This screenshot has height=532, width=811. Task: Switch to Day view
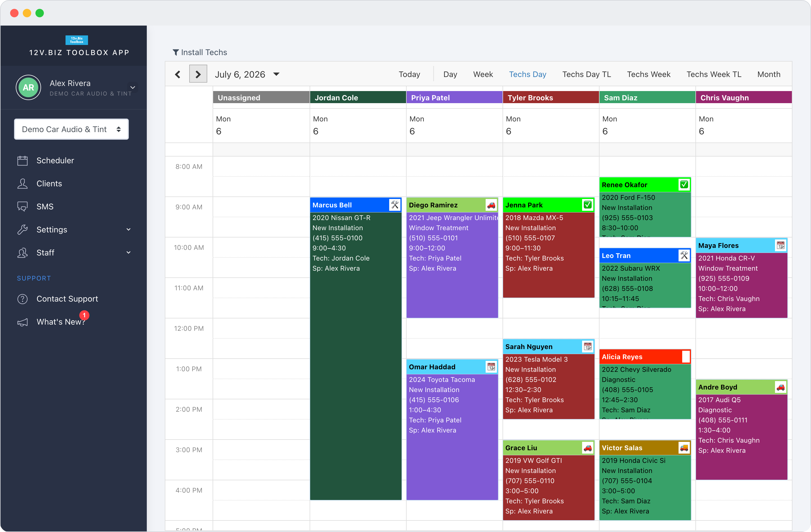tap(450, 74)
